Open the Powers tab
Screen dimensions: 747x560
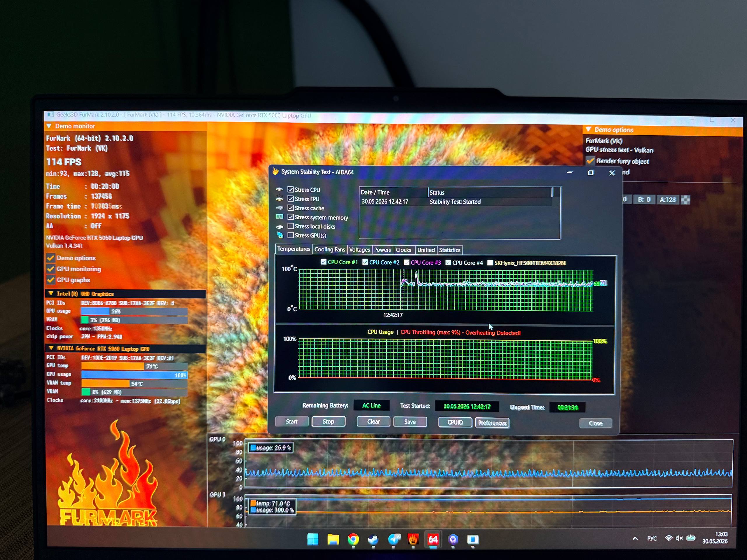(382, 250)
